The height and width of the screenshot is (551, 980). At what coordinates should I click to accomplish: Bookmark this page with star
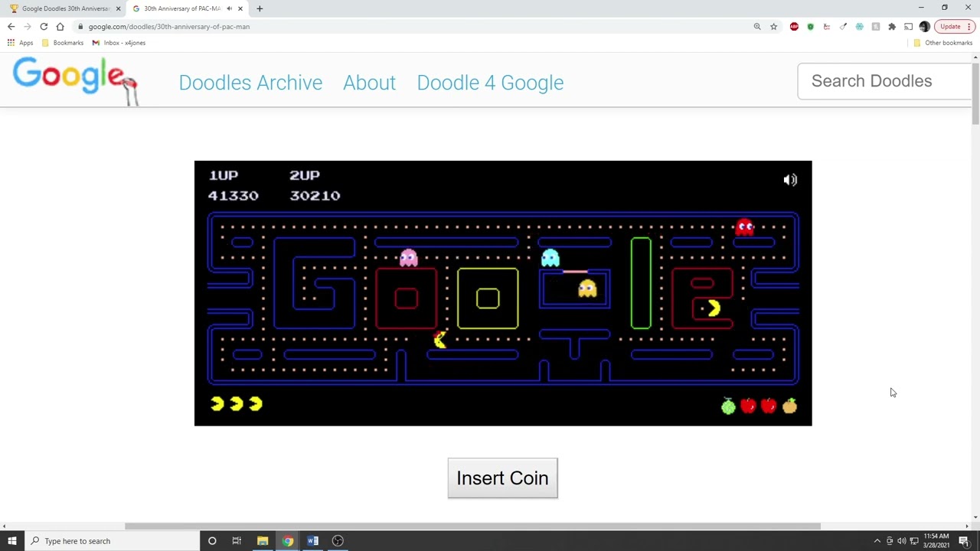tap(773, 27)
